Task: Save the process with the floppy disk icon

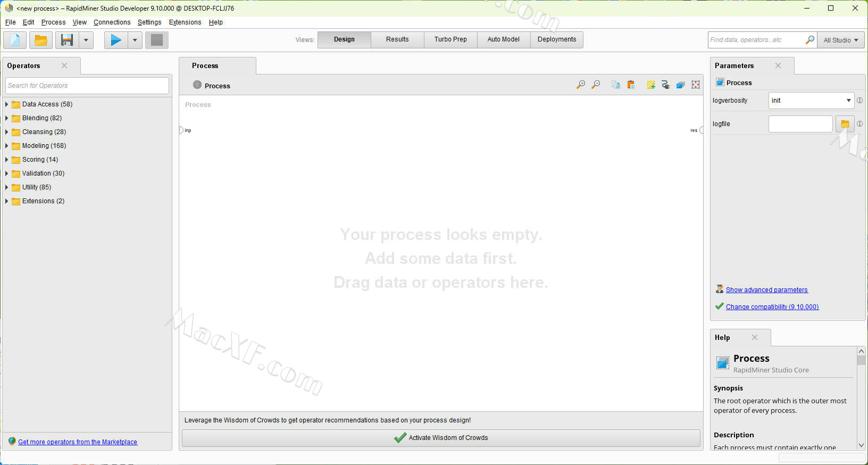Action: point(67,40)
